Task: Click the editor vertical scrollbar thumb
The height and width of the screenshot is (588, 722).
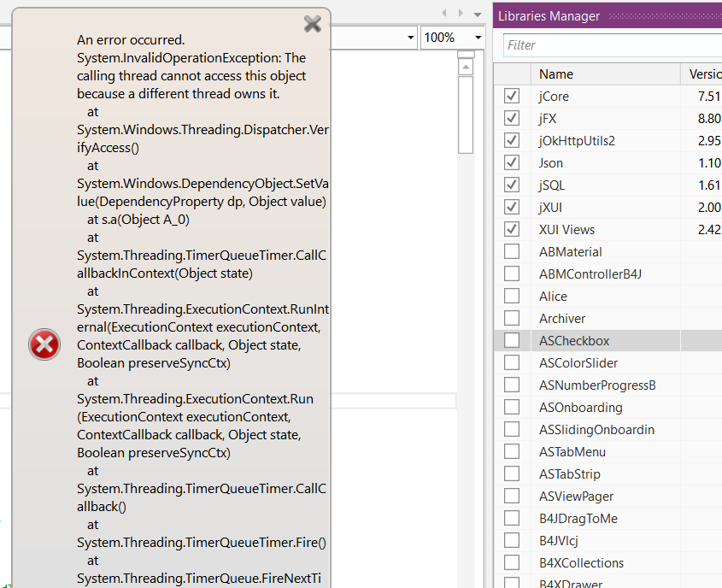Action: click(466, 115)
